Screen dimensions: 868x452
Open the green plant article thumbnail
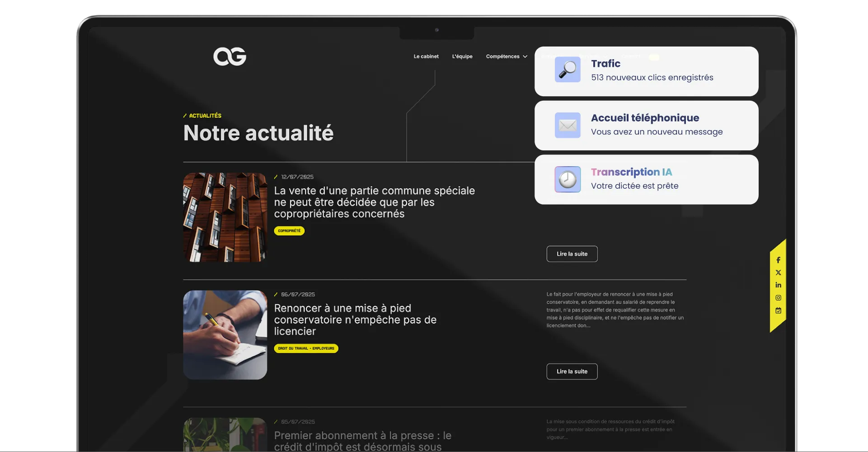[225, 434]
